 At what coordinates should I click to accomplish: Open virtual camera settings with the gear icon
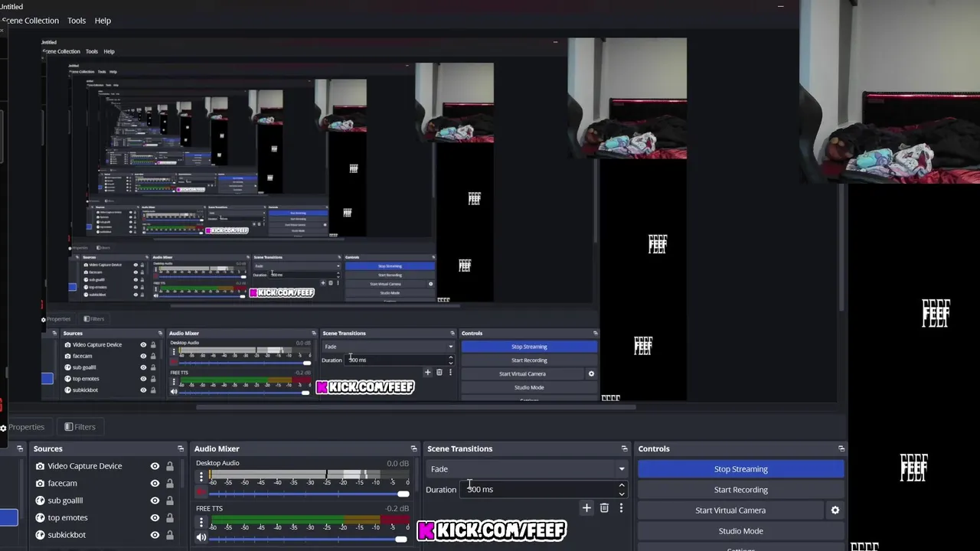pyautogui.click(x=835, y=510)
